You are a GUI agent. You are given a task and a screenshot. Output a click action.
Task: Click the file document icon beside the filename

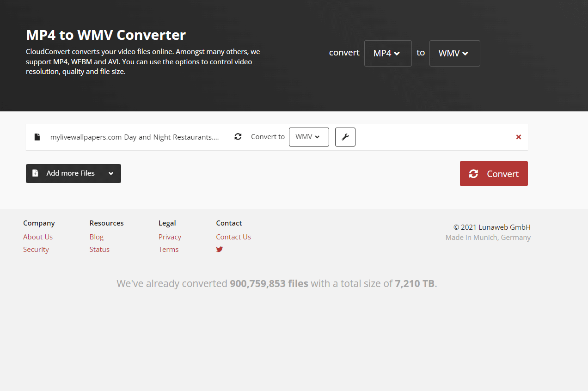37,137
